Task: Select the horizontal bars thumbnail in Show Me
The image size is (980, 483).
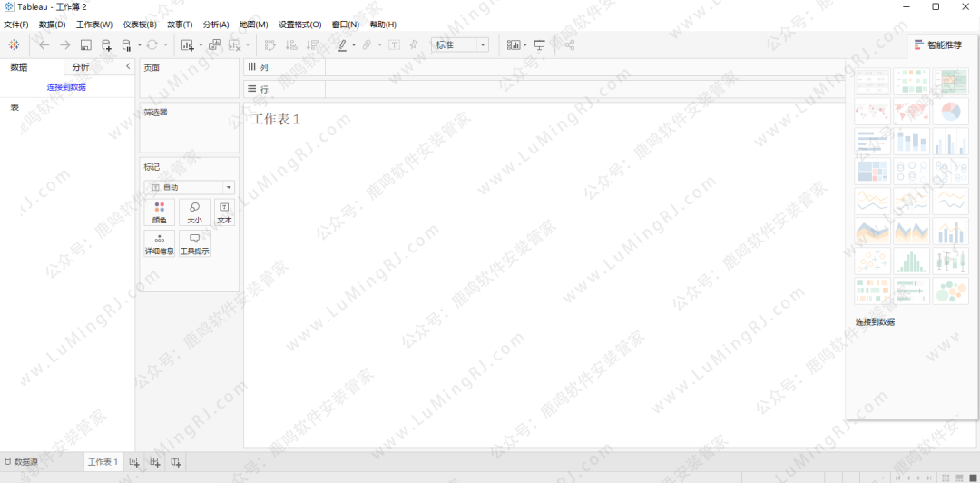Action: [873, 142]
